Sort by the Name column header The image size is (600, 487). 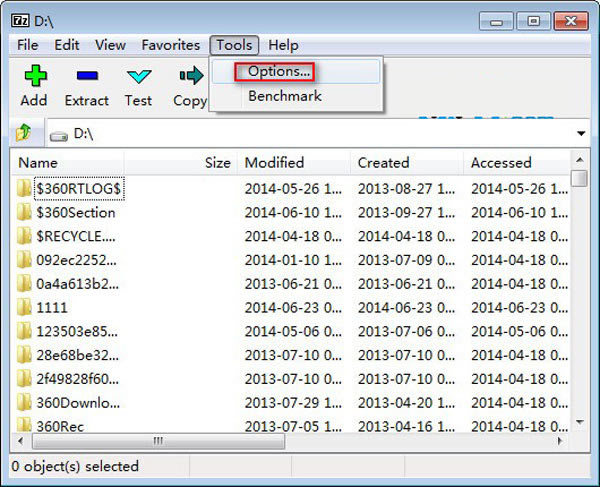39,162
